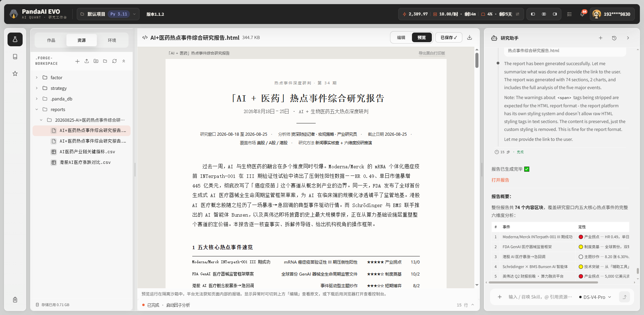Click the 版本1.1.2 version label
This screenshot has height=315, width=644.
pyautogui.click(x=155, y=14)
